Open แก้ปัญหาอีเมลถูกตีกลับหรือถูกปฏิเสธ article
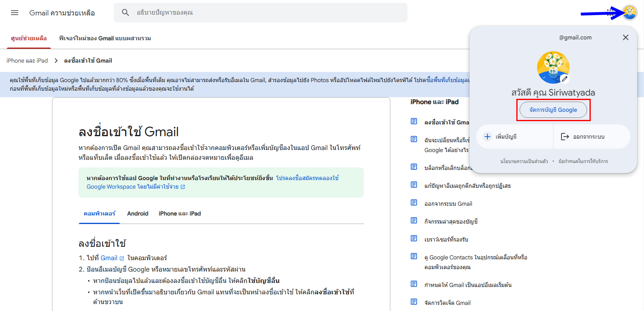The image size is (644, 311). click(468, 186)
